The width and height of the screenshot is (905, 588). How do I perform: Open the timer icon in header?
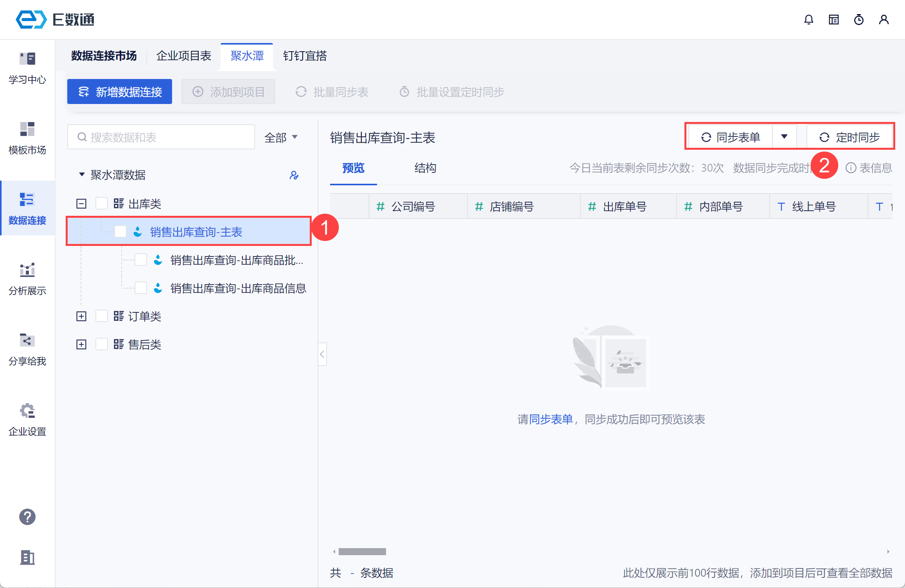tap(858, 20)
